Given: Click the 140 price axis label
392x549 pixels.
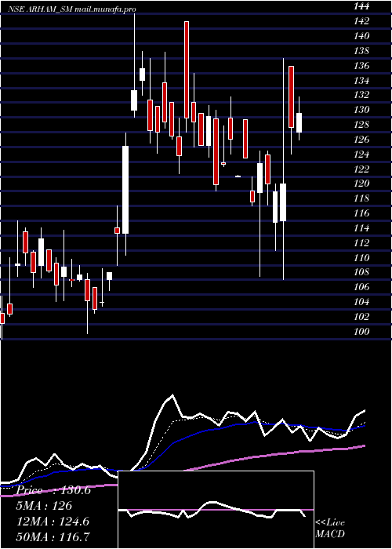Looking at the screenshot, I should [361, 36].
